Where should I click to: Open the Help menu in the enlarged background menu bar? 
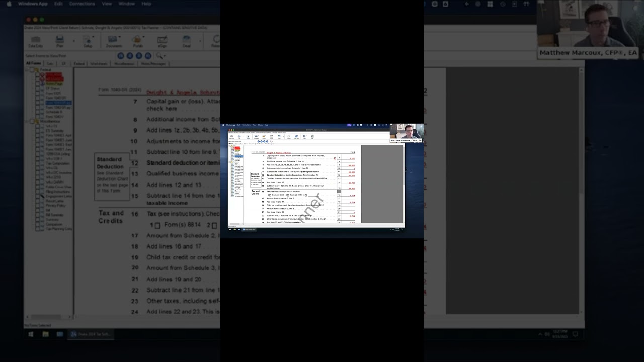[146, 4]
